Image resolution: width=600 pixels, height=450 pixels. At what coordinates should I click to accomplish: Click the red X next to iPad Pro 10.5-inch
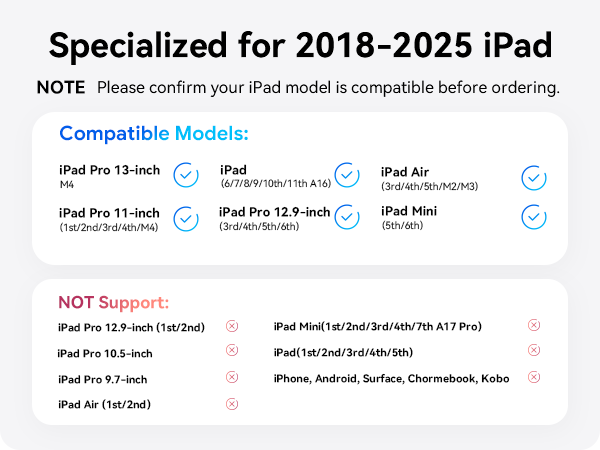[x=232, y=350]
